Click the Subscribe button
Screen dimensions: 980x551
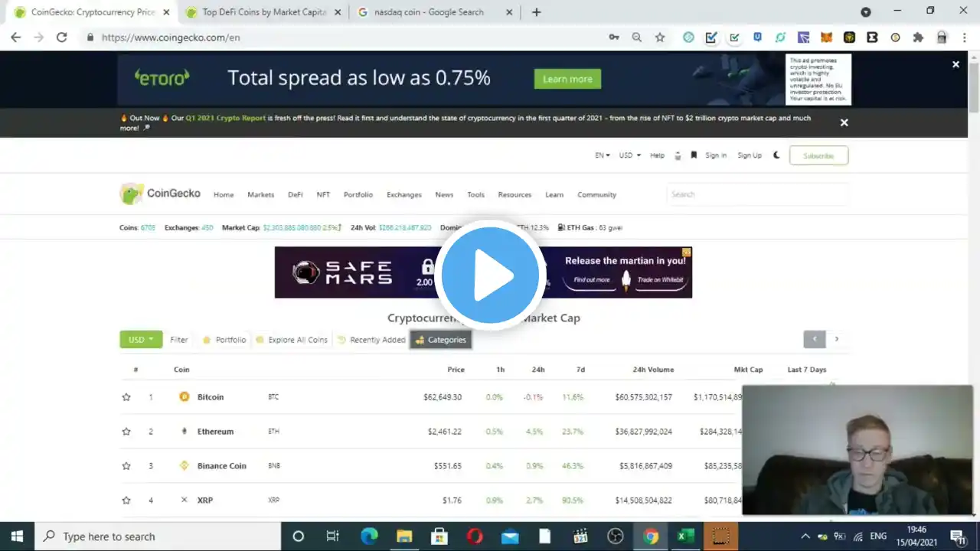tap(818, 155)
